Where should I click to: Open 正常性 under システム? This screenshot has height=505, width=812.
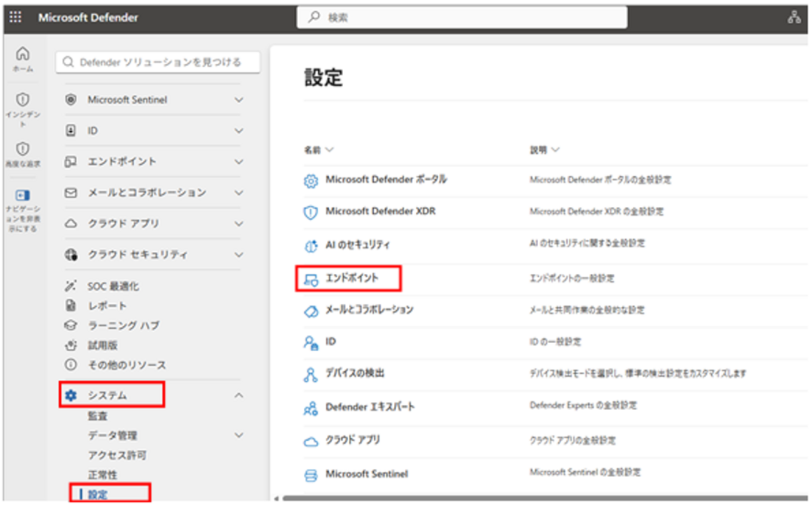tap(103, 475)
